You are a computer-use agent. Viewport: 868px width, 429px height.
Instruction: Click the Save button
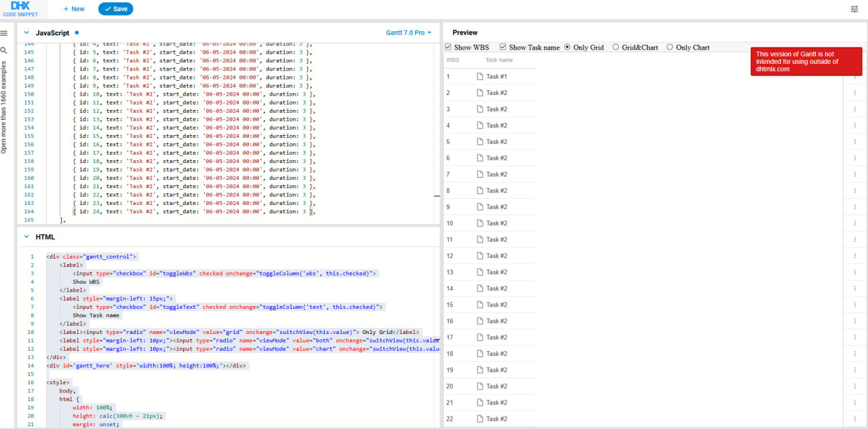tap(115, 9)
